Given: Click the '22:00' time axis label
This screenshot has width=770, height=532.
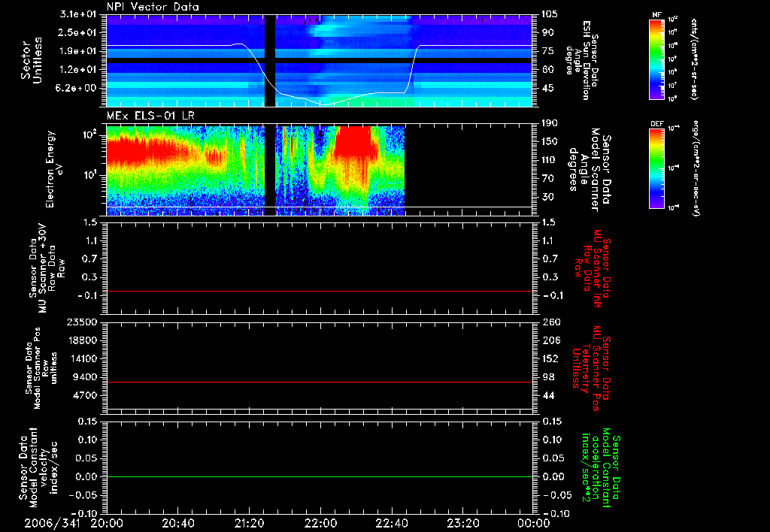Looking at the screenshot, I should coord(320,524).
